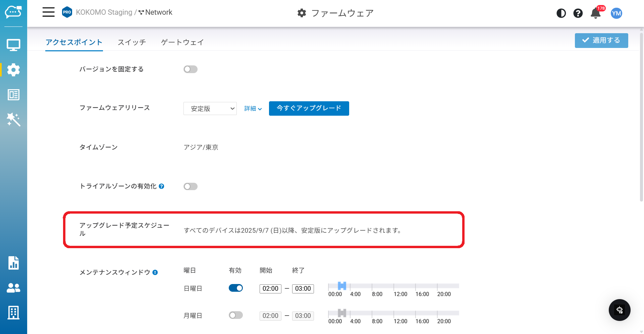Expand the 詳細 details link
644x334 pixels.
click(253, 109)
